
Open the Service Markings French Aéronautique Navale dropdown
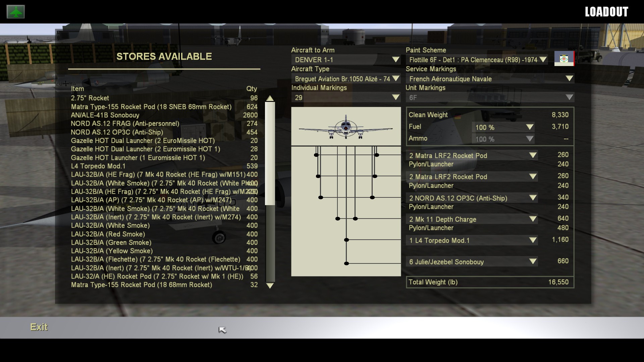pyautogui.click(x=490, y=79)
